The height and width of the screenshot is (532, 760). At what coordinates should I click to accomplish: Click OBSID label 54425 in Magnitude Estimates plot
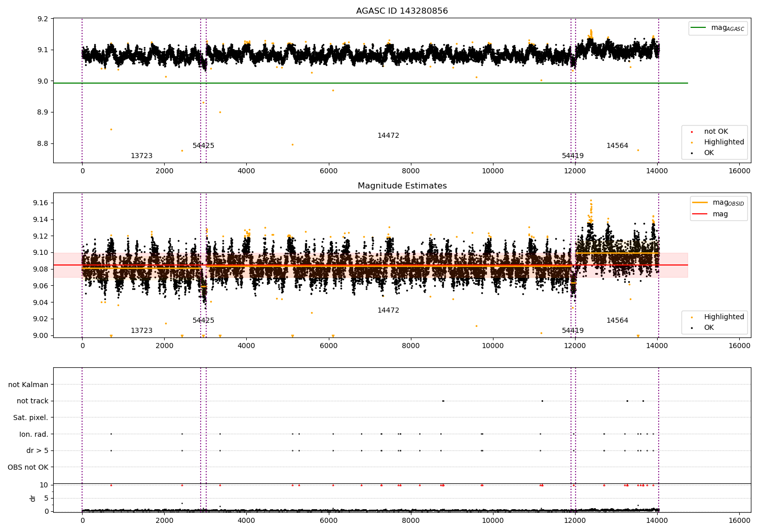[x=203, y=321]
